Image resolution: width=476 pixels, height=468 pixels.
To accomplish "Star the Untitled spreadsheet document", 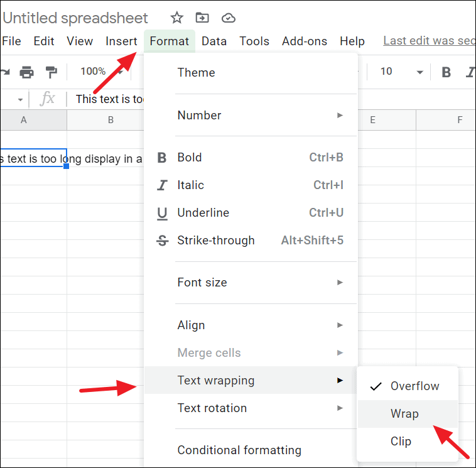I will [x=176, y=18].
